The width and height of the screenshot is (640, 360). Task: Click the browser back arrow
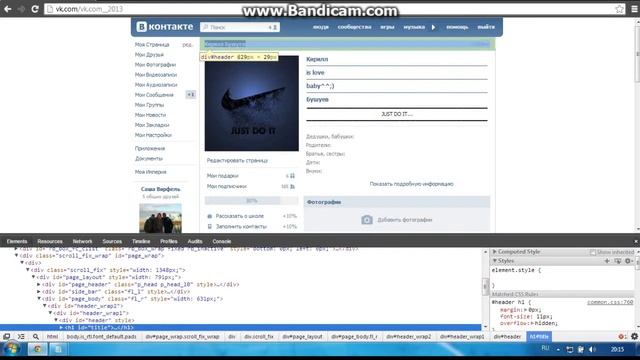pyautogui.click(x=8, y=9)
